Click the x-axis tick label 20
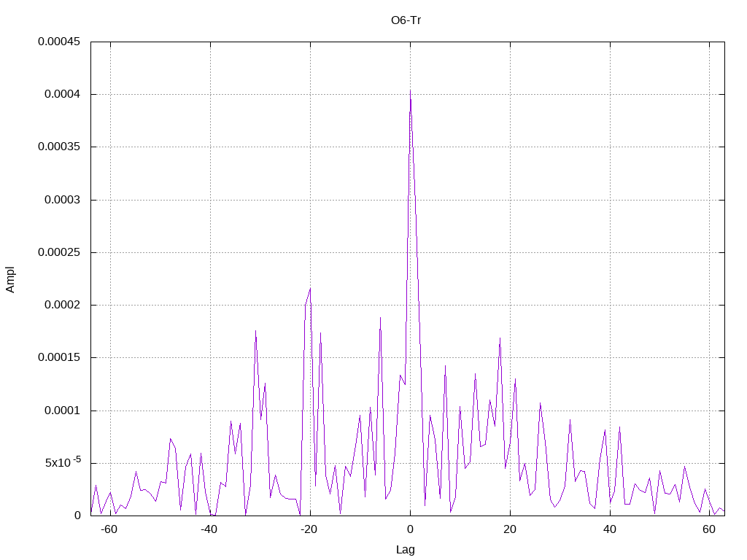 510,529
